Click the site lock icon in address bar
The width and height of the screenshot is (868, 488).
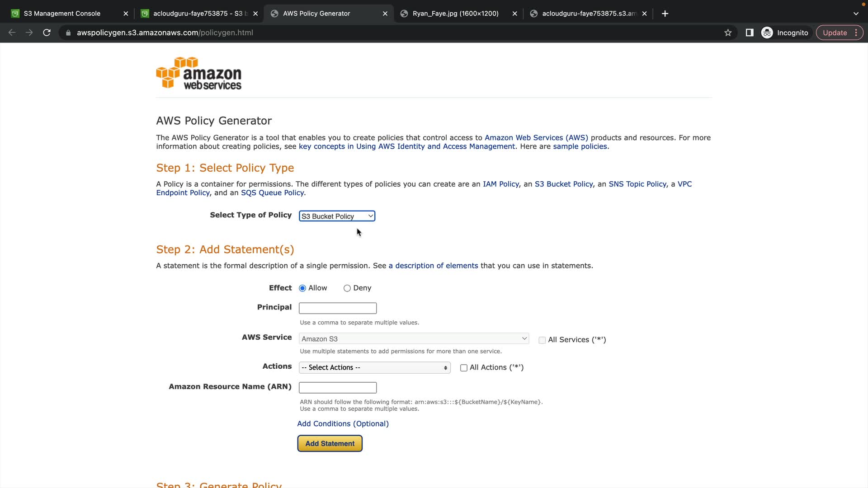click(x=68, y=33)
